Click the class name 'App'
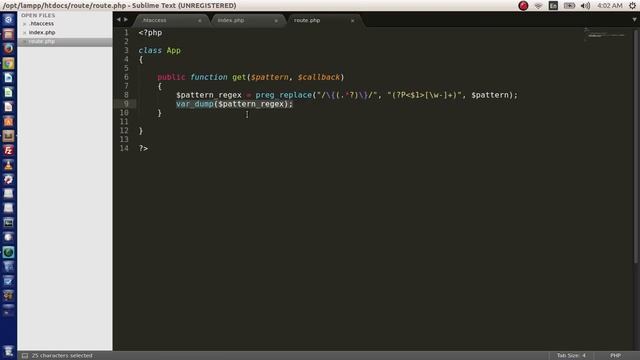Viewport: 640px width, 360px height. 173,50
